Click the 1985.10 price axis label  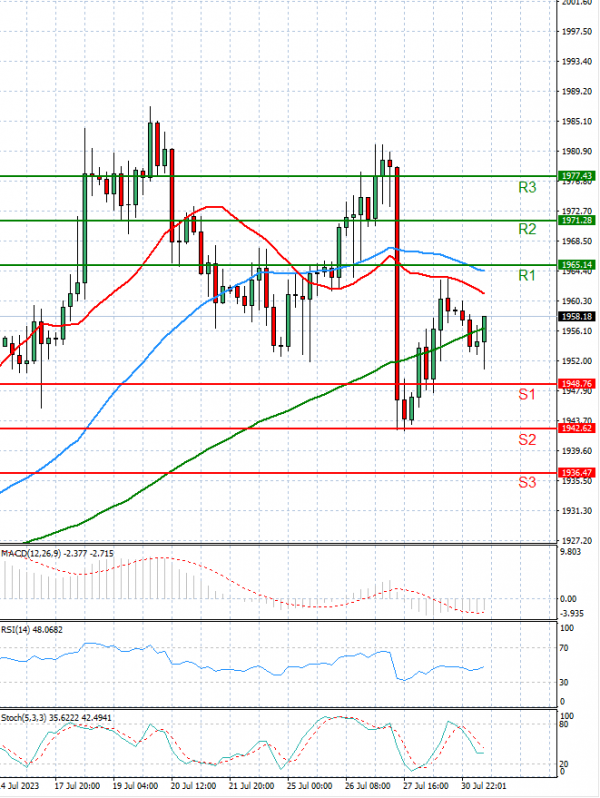coord(577,122)
